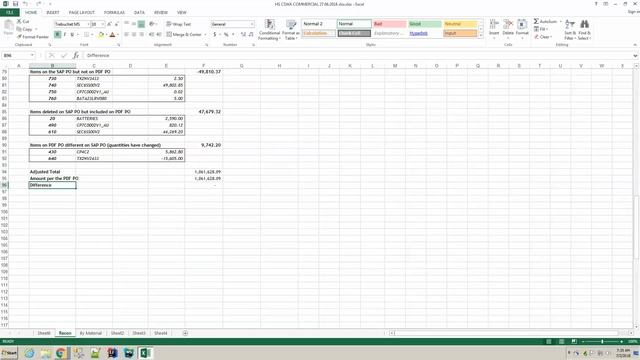The height and width of the screenshot is (360, 640).
Task: Activate the Format Painter brush
Action: point(33,37)
